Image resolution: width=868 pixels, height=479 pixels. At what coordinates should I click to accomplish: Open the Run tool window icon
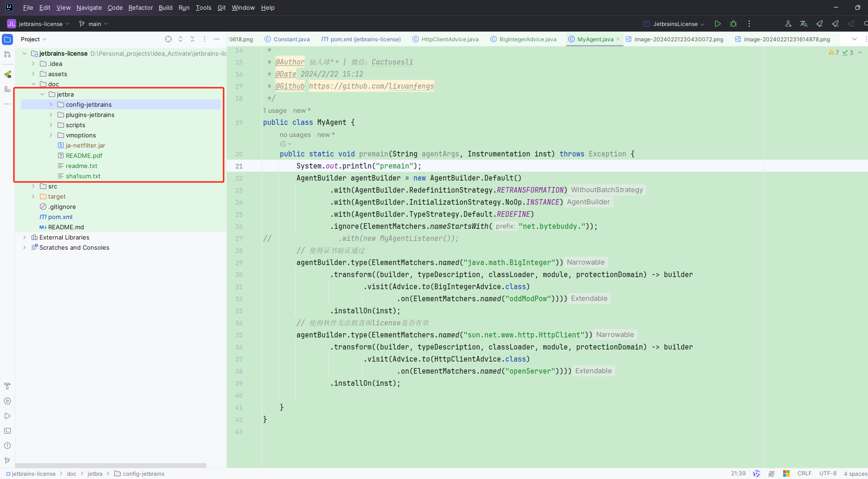[7, 416]
